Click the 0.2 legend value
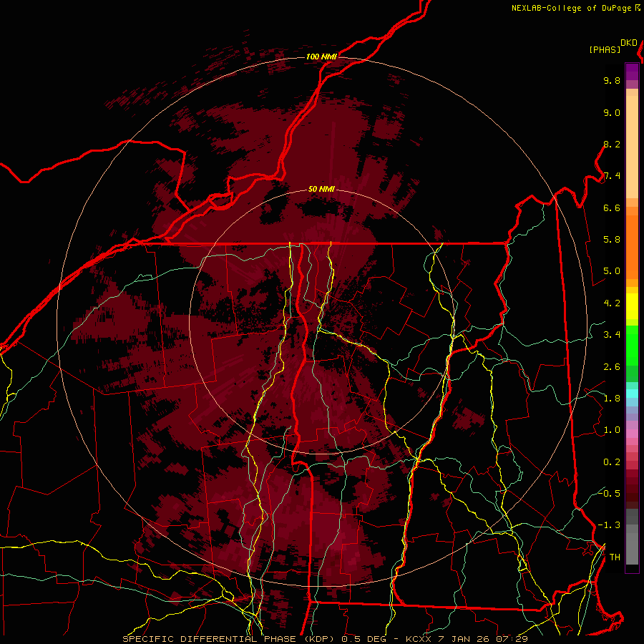 [x=612, y=462]
